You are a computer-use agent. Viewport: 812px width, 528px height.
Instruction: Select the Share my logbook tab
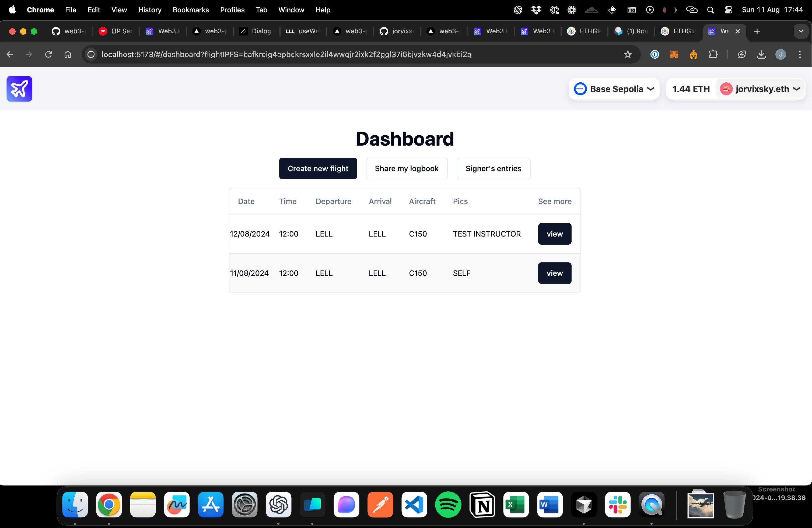(x=407, y=168)
